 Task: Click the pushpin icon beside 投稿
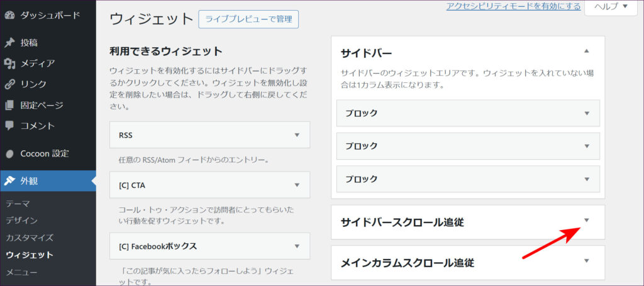tap(9, 43)
